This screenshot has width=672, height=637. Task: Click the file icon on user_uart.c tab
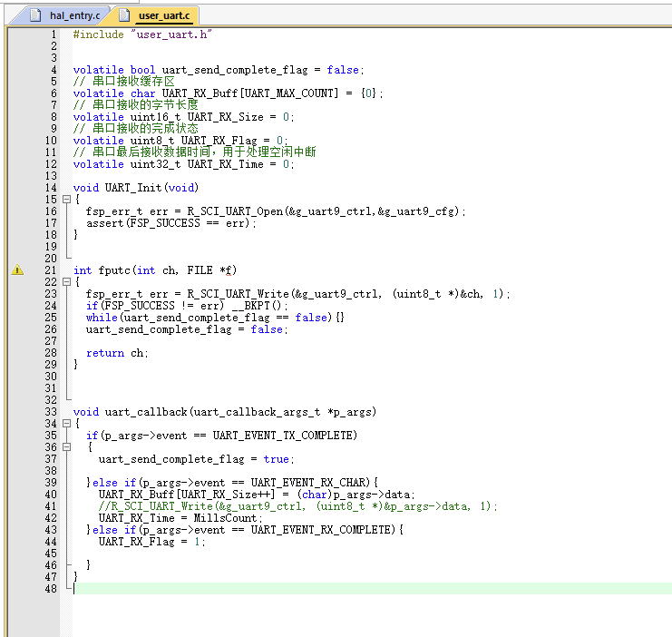pos(123,15)
